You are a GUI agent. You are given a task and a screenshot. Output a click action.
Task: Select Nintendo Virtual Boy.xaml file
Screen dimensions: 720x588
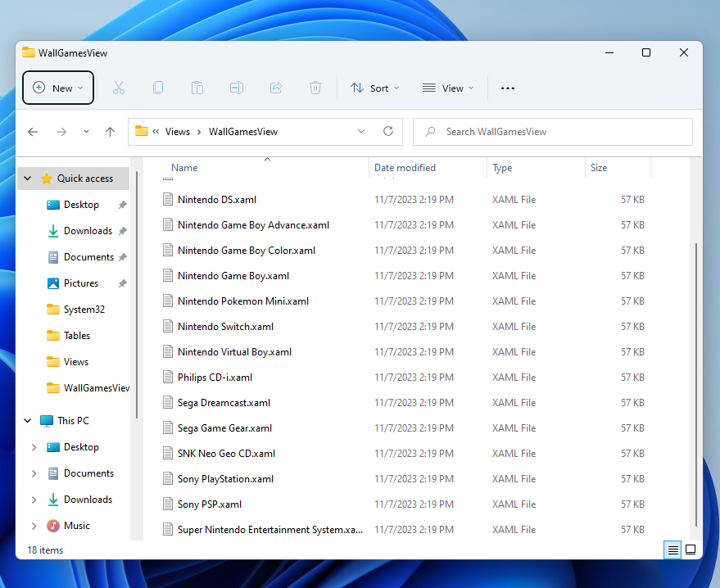pos(234,352)
